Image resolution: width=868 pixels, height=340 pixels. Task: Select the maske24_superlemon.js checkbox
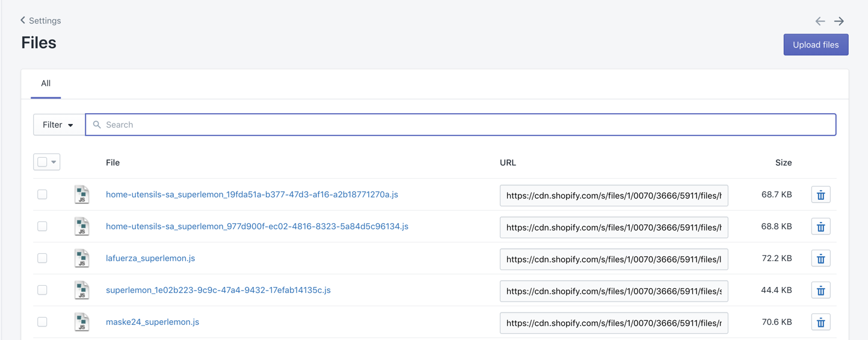click(42, 322)
